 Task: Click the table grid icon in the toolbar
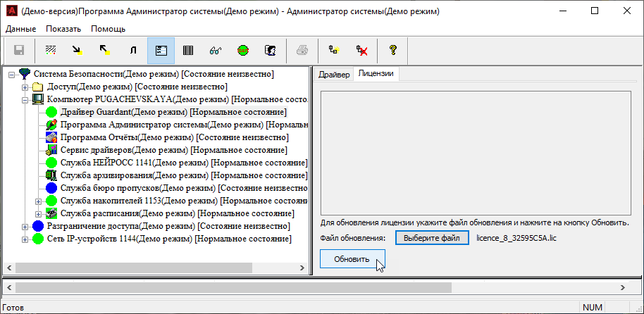[x=188, y=50]
